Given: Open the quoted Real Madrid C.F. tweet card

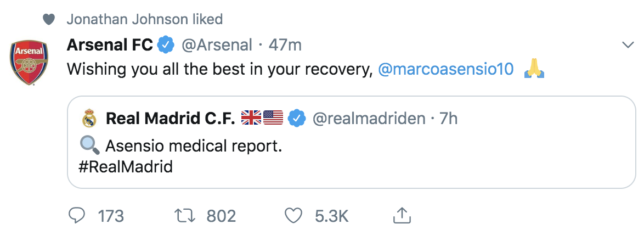Looking at the screenshot, I should pyautogui.click(x=352, y=142).
